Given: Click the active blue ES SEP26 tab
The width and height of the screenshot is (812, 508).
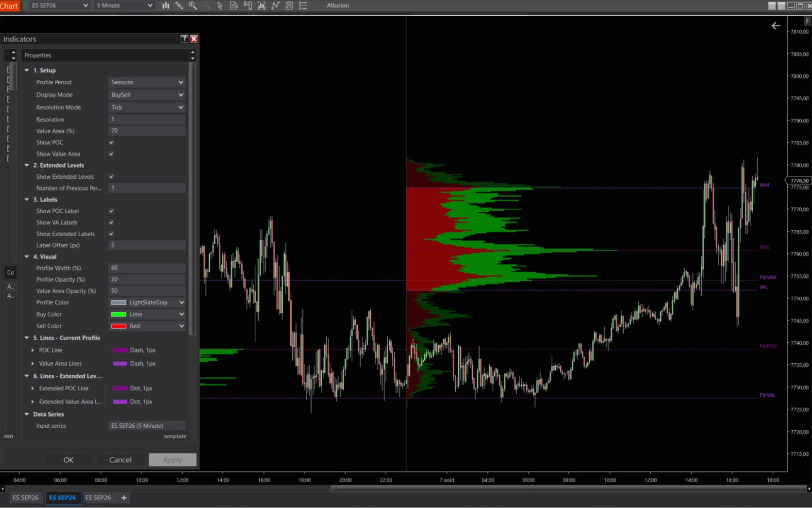Looking at the screenshot, I should click(x=62, y=498).
